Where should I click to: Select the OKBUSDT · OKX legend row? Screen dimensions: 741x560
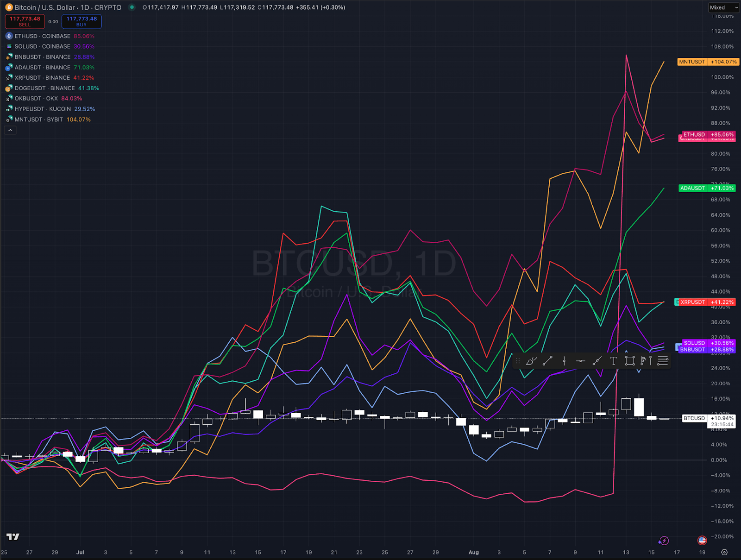tap(44, 99)
